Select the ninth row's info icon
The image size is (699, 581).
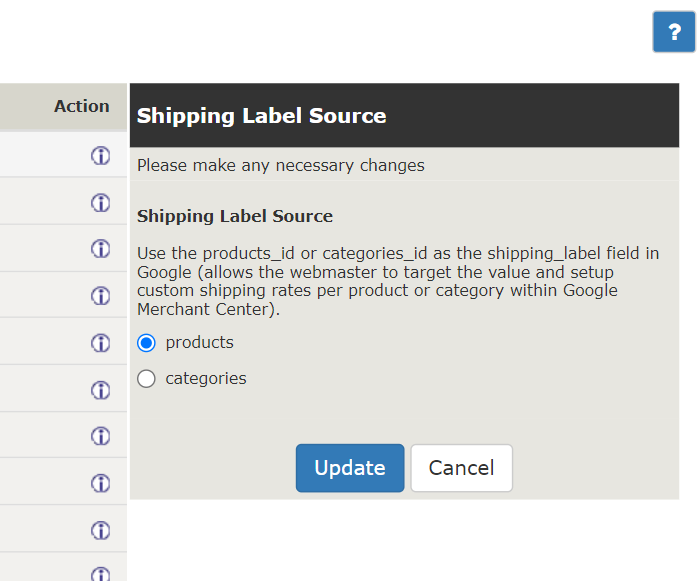(101, 531)
